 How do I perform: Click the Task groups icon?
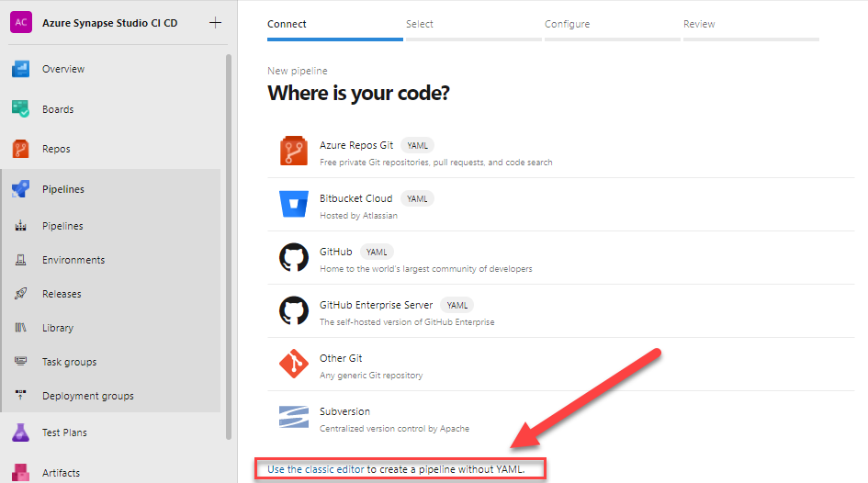pyautogui.click(x=20, y=361)
